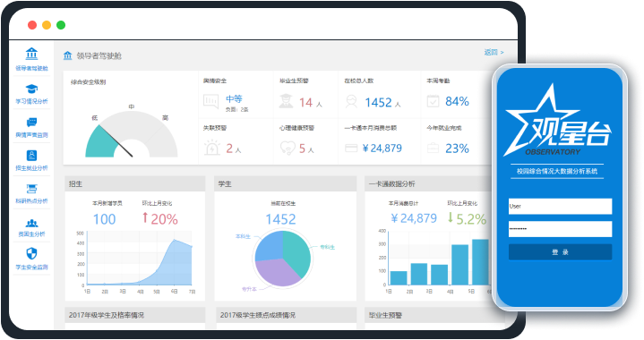The image size is (644, 340).
Task: Click the 登录 button on phone
Action: (x=560, y=251)
